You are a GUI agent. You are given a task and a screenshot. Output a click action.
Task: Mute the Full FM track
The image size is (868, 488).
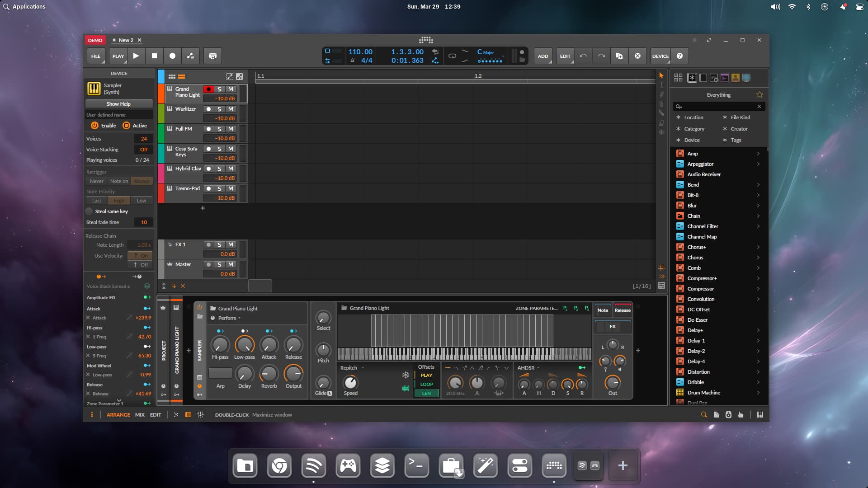[231, 129]
